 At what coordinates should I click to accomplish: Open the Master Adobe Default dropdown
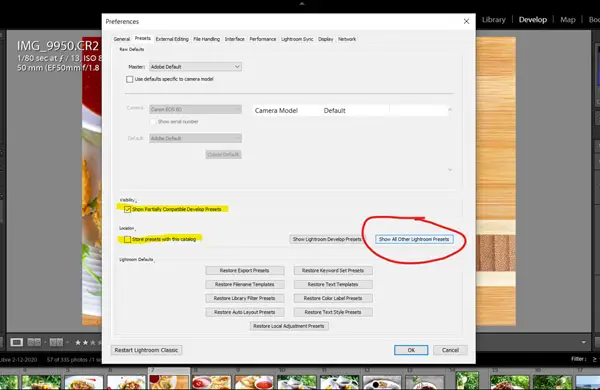[x=195, y=67]
